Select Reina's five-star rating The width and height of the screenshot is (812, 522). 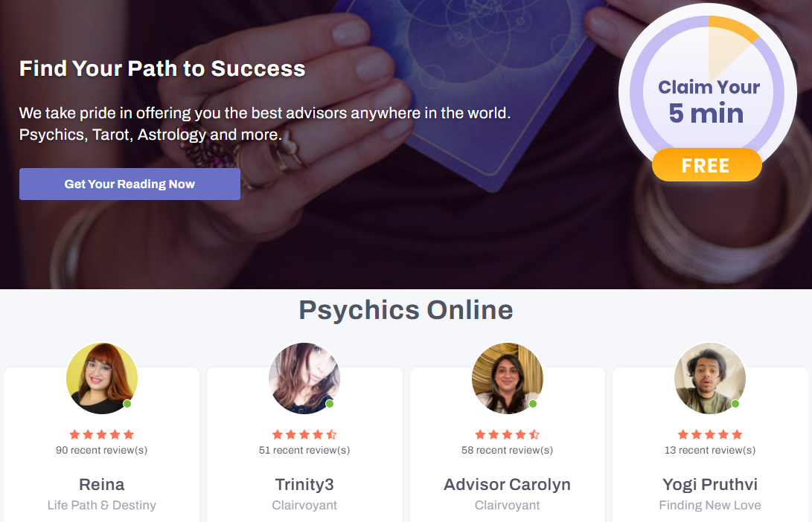point(101,434)
